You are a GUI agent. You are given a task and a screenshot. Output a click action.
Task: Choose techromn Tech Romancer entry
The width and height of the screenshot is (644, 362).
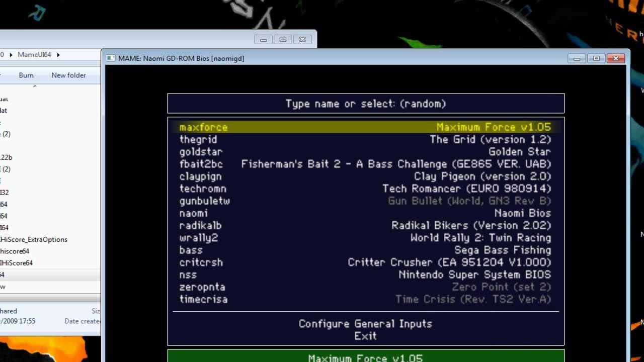365,189
